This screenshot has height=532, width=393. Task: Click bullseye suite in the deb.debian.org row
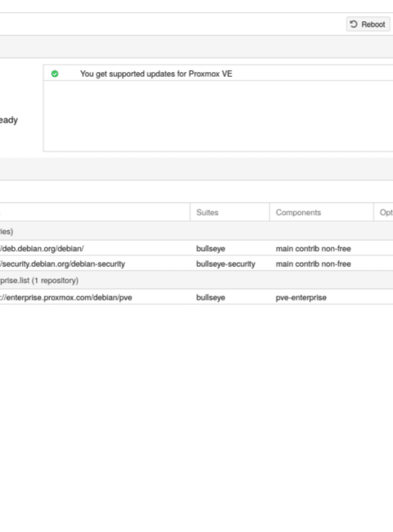210,248
